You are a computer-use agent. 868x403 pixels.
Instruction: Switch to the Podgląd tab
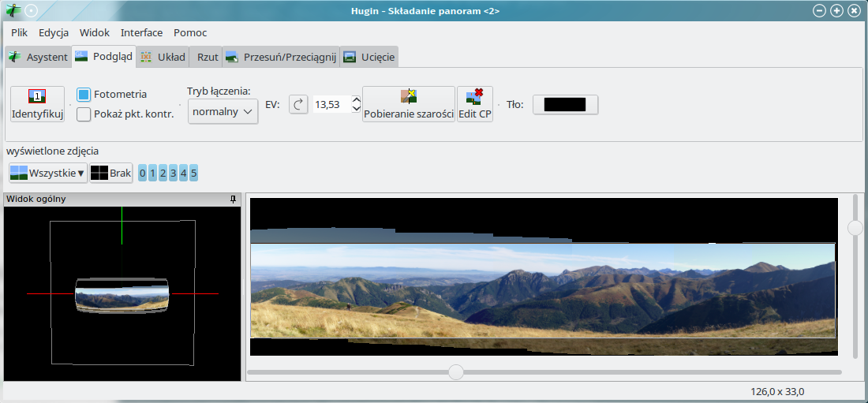(x=104, y=56)
